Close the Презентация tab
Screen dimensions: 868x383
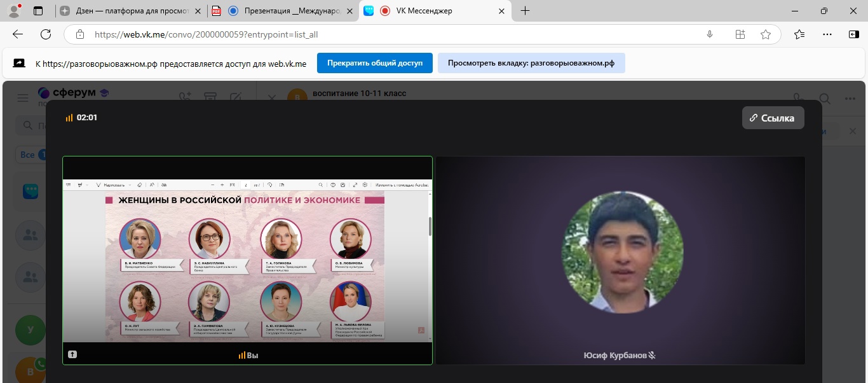350,11
